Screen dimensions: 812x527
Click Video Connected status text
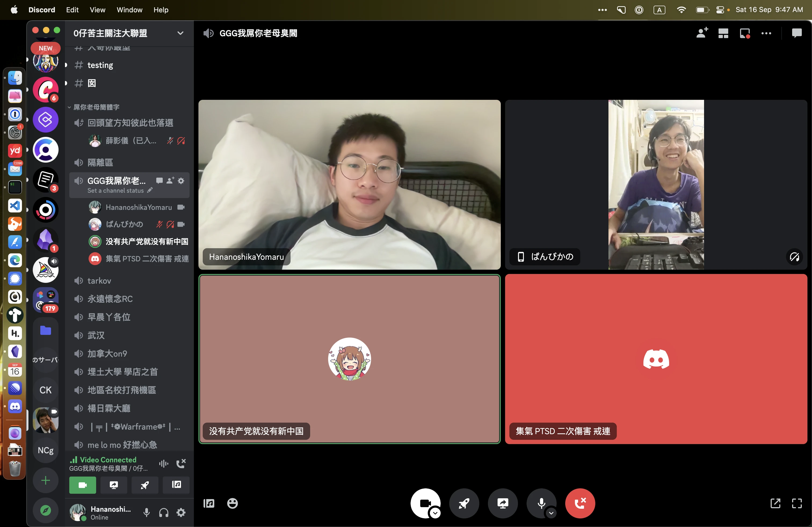pos(108,459)
